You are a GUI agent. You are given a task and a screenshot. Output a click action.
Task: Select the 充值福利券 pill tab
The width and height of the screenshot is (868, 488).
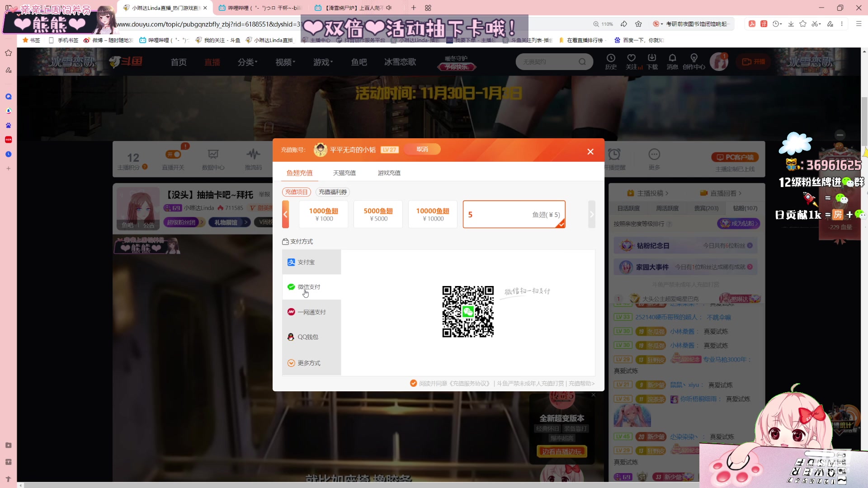[333, 192]
